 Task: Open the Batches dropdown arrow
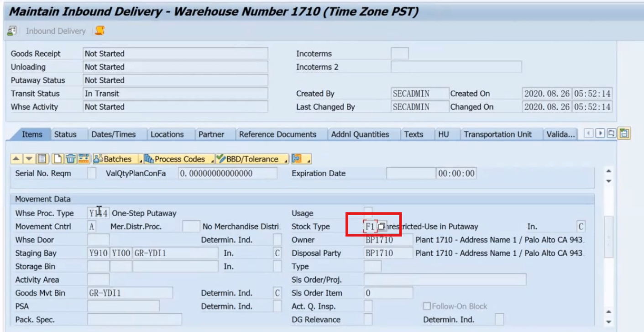coord(141,160)
